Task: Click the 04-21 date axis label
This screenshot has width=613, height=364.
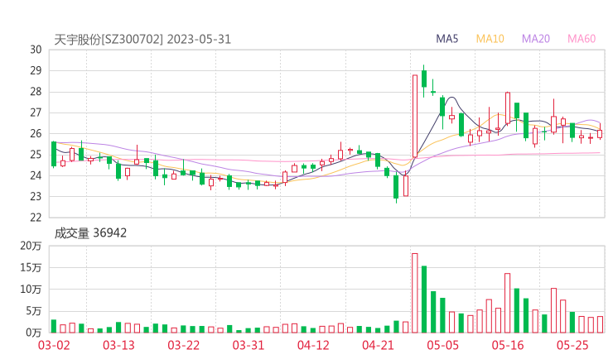Action: [378, 345]
